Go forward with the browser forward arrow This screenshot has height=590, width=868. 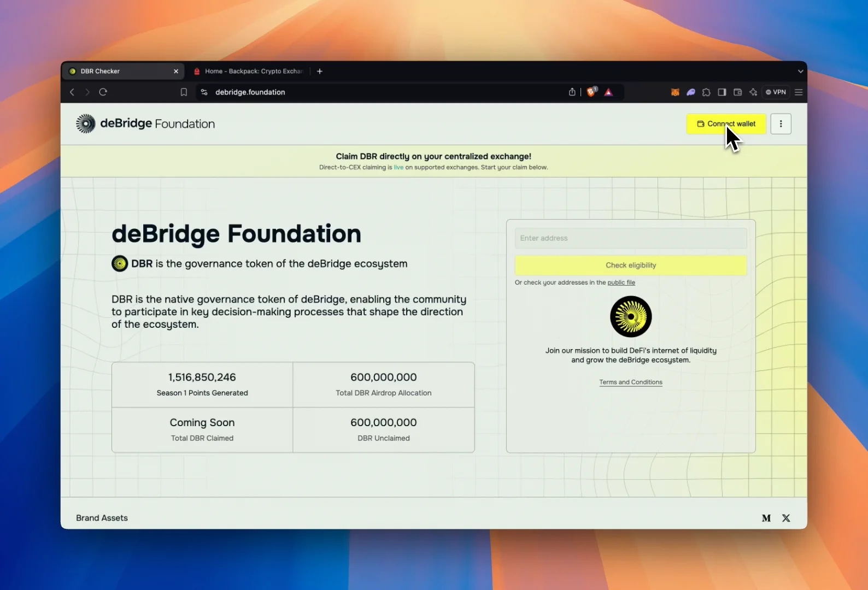(x=87, y=92)
